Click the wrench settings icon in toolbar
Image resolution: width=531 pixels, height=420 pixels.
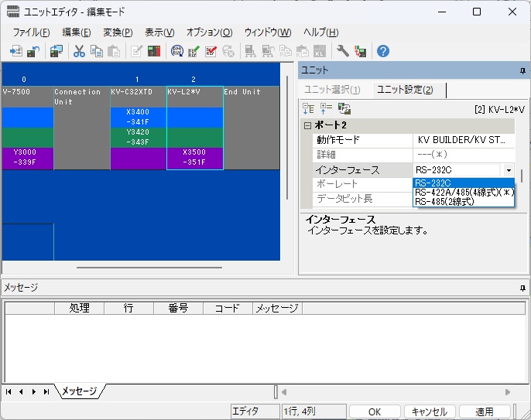pyautogui.click(x=343, y=51)
